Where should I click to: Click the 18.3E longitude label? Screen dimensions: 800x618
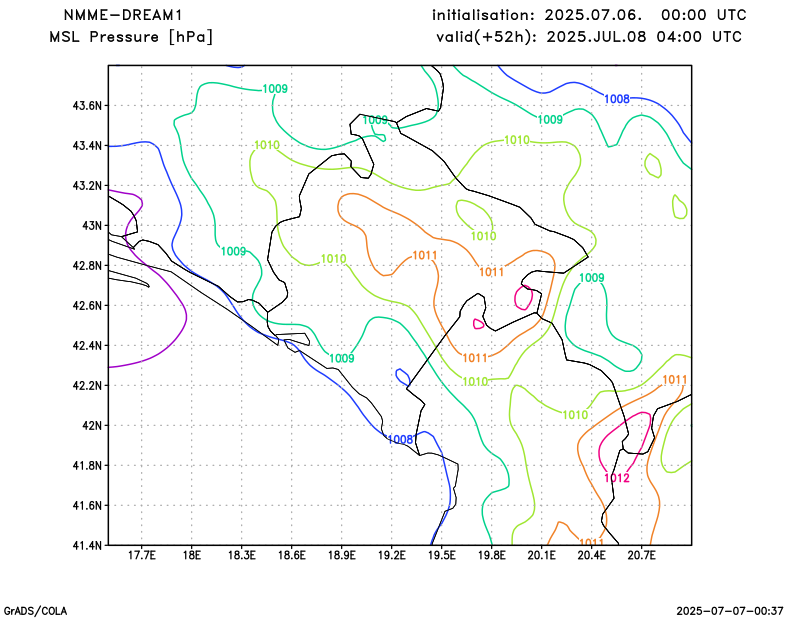(241, 556)
